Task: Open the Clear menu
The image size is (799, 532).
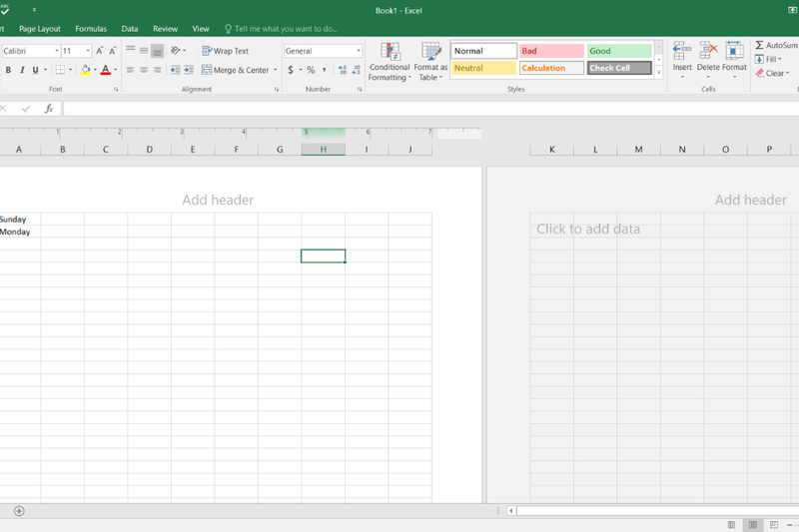Action: pyautogui.click(x=772, y=73)
